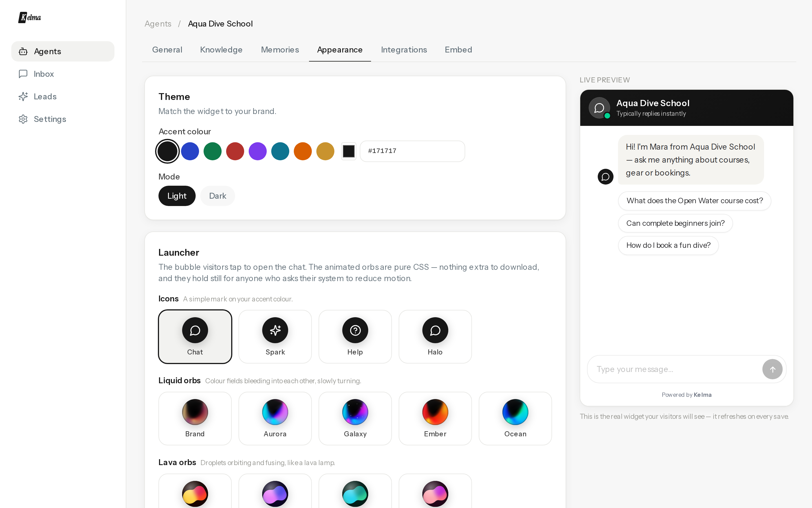
Task: Click 'Typically replies instantly' status text
Action: pyautogui.click(x=651, y=113)
